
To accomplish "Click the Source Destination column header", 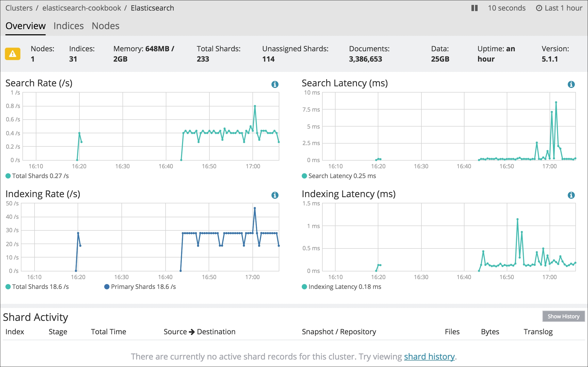I will pyautogui.click(x=200, y=332).
